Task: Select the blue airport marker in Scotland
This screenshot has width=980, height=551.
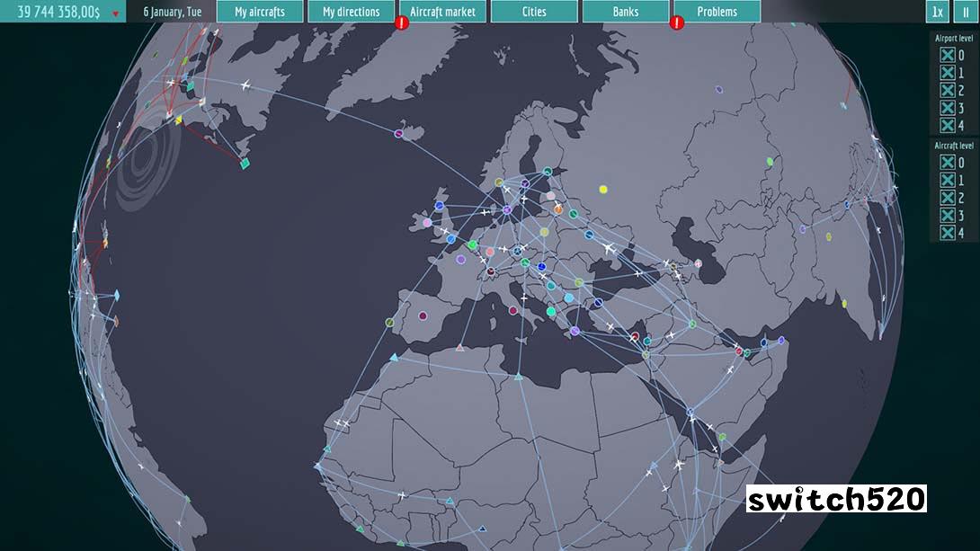Action: [x=440, y=206]
